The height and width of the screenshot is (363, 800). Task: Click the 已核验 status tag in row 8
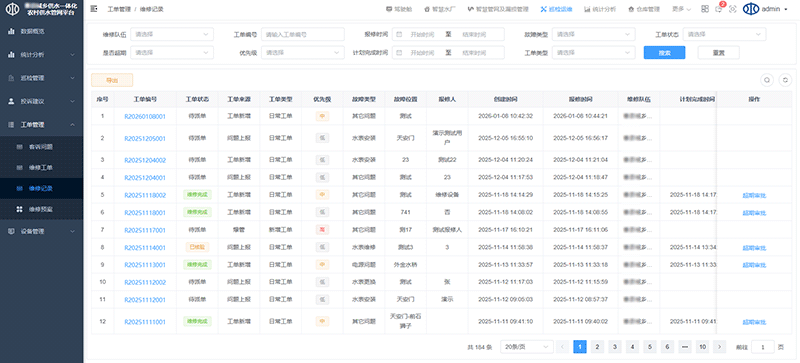click(197, 248)
